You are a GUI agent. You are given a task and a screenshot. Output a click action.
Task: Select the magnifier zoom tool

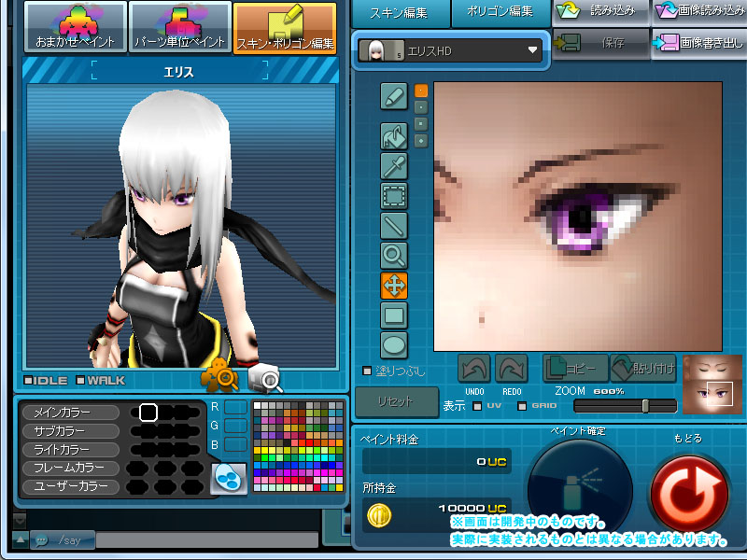pos(394,256)
